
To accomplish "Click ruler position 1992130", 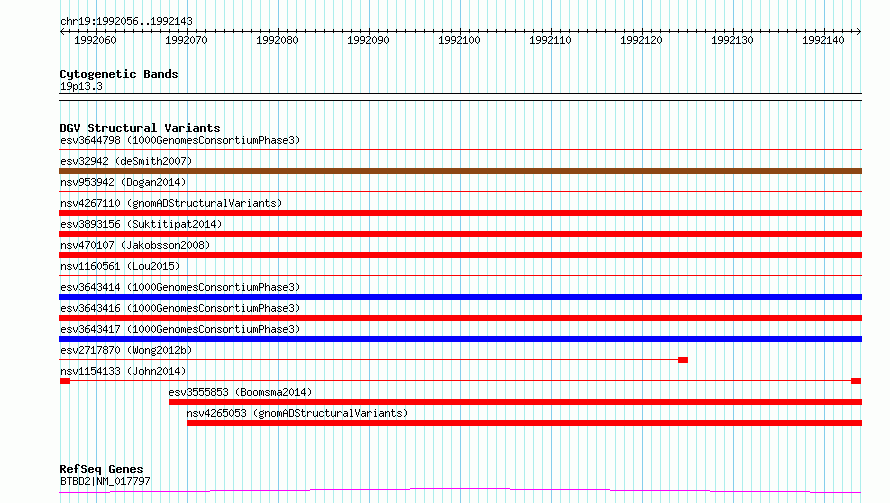I will coord(732,40).
